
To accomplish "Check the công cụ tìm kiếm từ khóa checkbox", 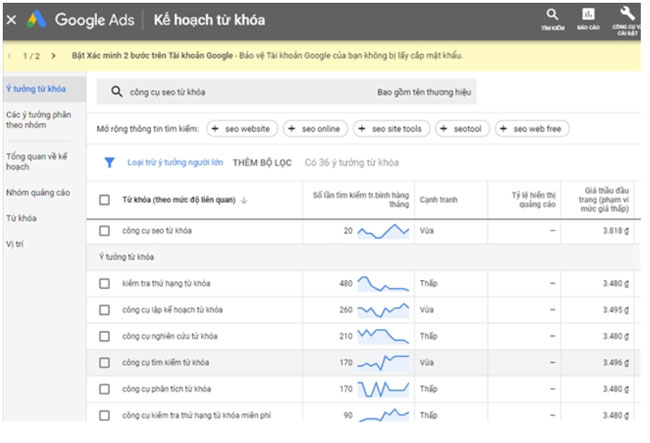I will tap(104, 363).
